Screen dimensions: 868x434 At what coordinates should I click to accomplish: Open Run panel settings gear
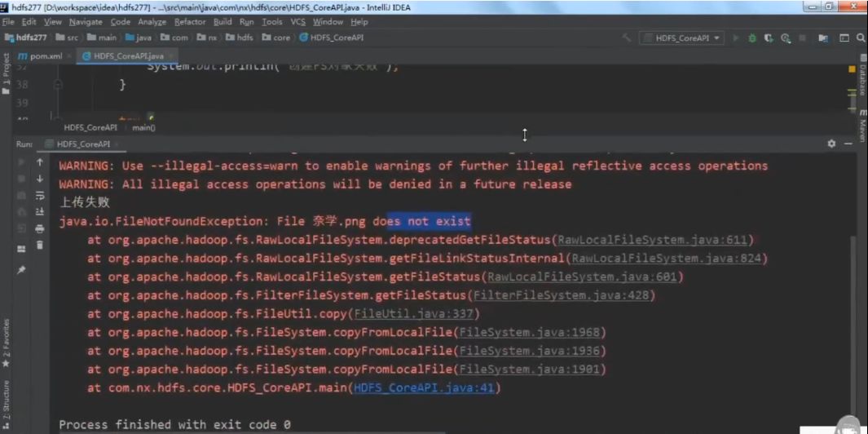[831, 144]
